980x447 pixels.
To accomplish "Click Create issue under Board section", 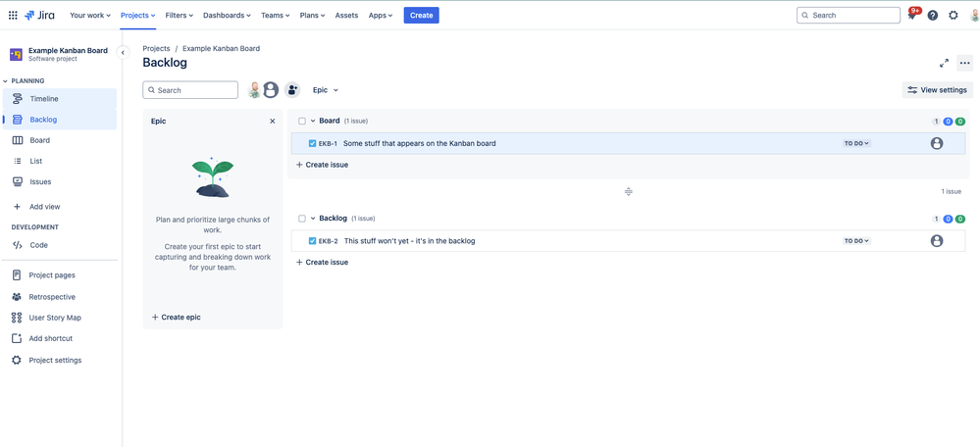I will pos(322,165).
